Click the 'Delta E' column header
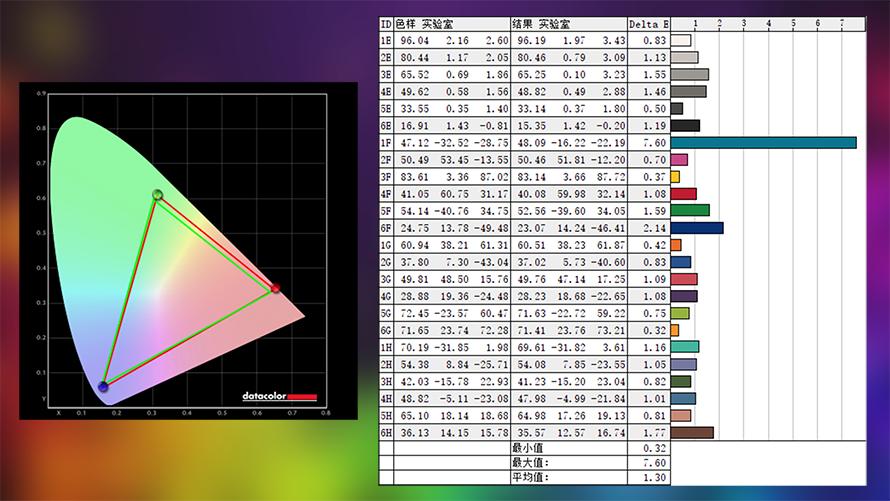This screenshot has height=501, width=890. pyautogui.click(x=649, y=24)
